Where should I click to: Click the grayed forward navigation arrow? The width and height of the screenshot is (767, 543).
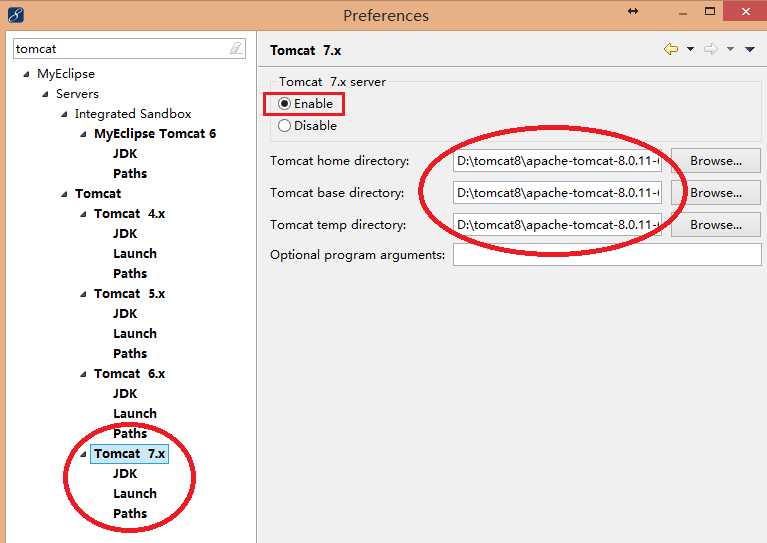(711, 49)
